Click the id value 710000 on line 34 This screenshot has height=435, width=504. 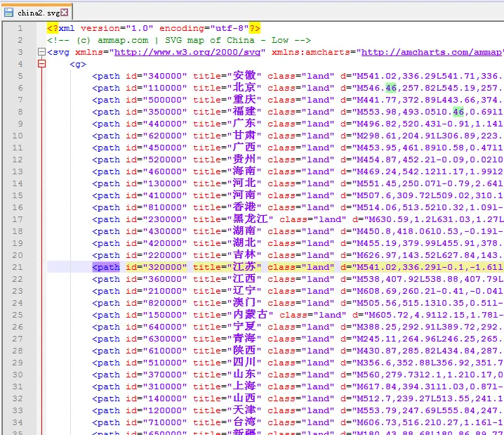(x=165, y=422)
